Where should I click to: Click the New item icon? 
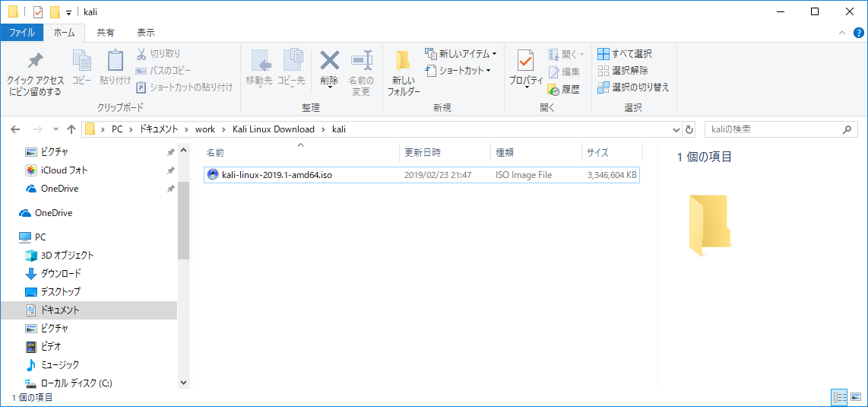pyautogui.click(x=431, y=54)
